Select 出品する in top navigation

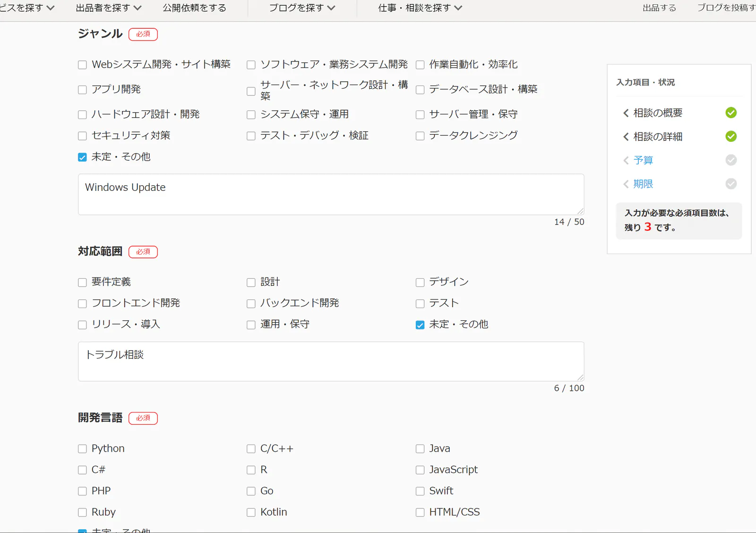point(659,8)
